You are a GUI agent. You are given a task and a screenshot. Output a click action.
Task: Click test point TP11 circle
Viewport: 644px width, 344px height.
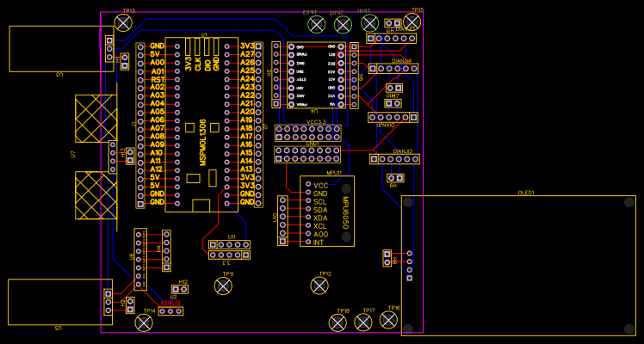(223, 286)
